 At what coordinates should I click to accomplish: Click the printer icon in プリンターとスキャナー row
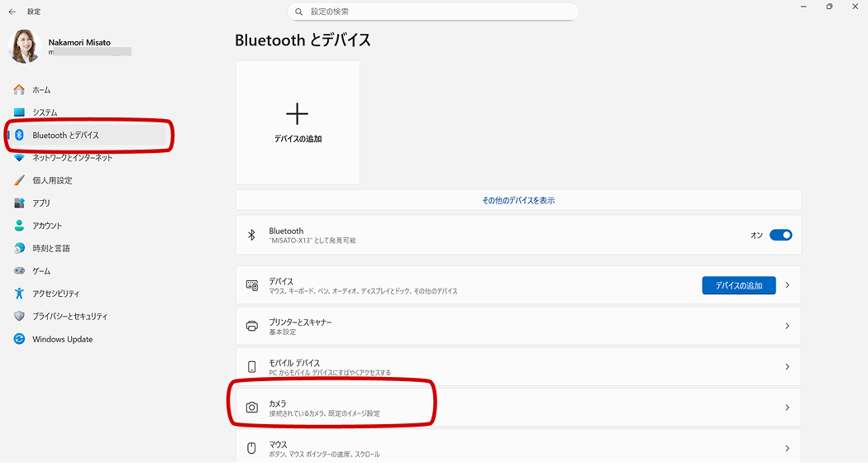pyautogui.click(x=252, y=326)
